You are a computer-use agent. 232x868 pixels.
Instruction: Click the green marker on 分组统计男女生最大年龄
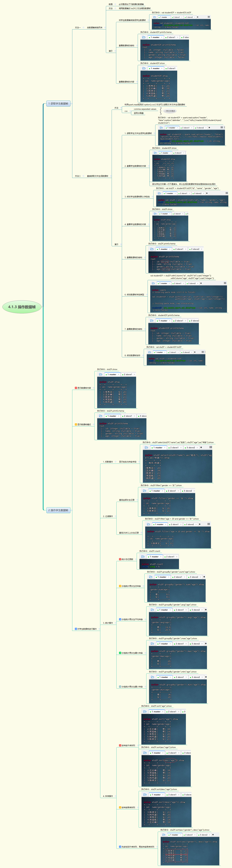pos(120,653)
